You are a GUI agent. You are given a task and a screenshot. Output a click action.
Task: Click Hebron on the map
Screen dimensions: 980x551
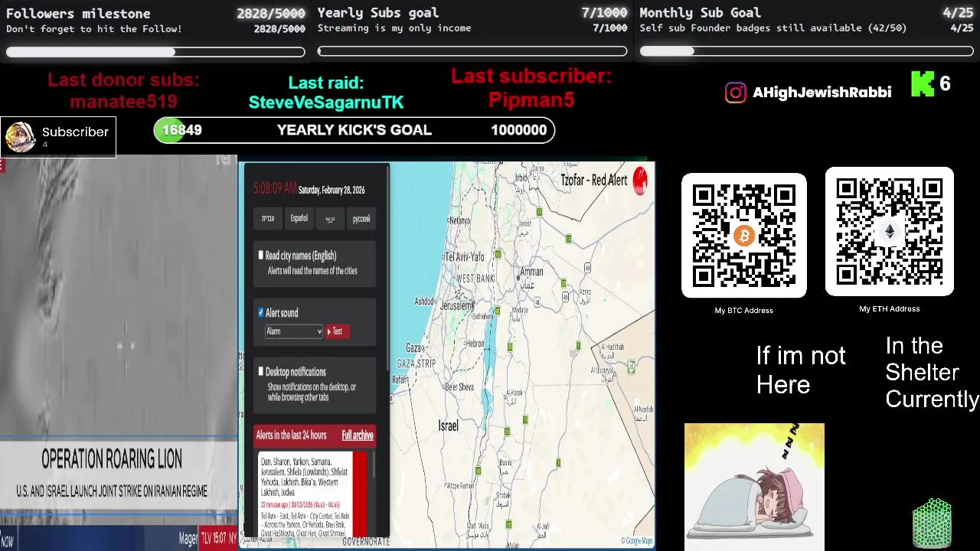point(475,344)
